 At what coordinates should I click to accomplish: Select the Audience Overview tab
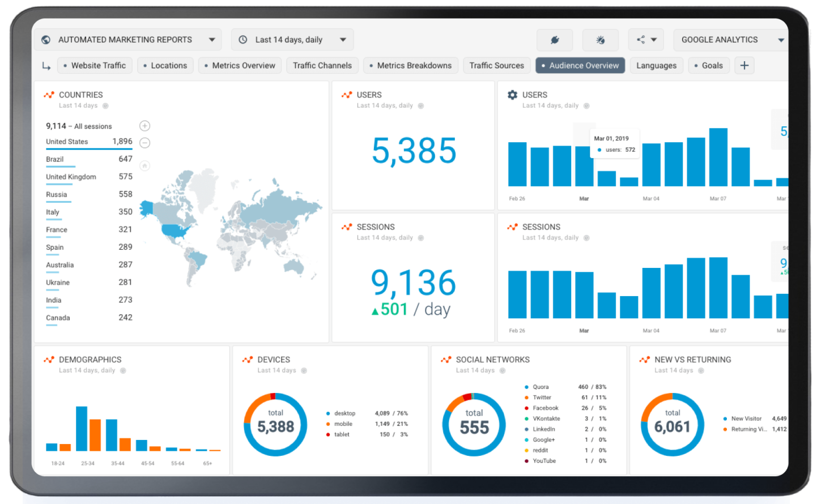click(580, 66)
